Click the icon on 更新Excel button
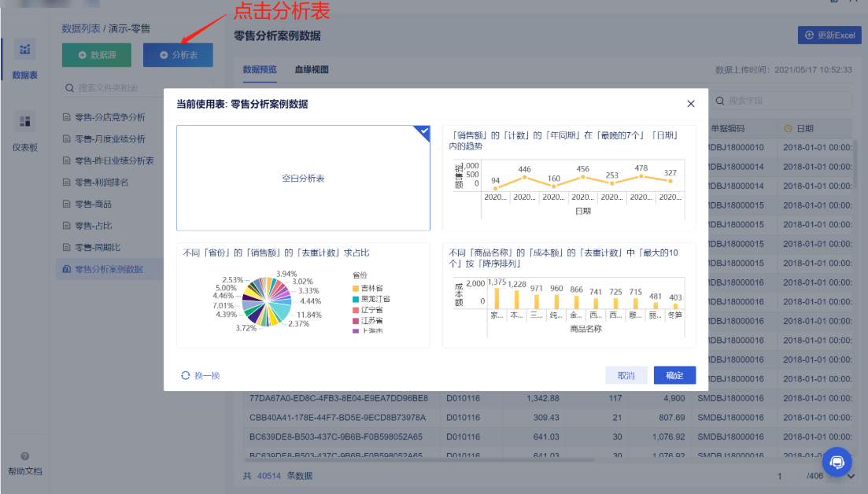The width and height of the screenshot is (868, 494). click(809, 35)
